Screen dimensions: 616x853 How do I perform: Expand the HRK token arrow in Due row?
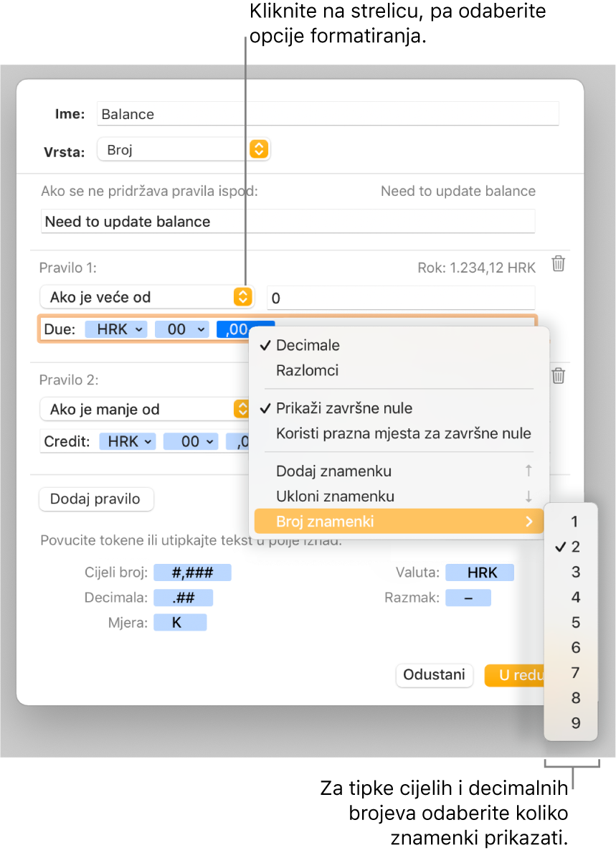(138, 330)
